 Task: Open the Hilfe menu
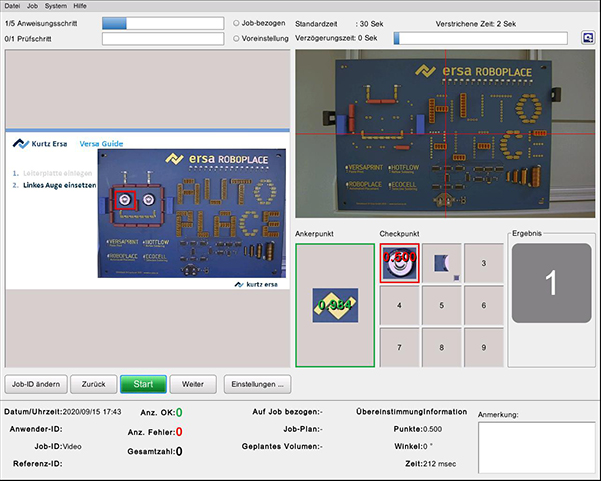(80, 6)
